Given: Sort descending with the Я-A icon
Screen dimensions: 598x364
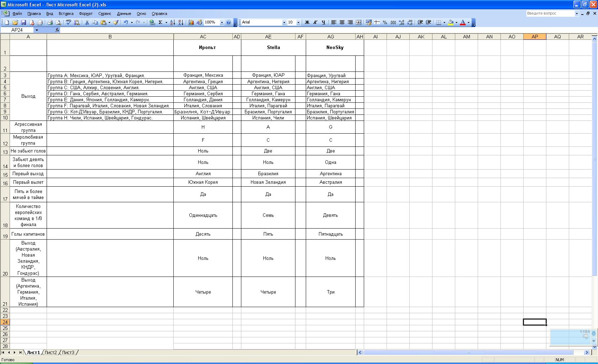Looking at the screenshot, I should (x=181, y=22).
